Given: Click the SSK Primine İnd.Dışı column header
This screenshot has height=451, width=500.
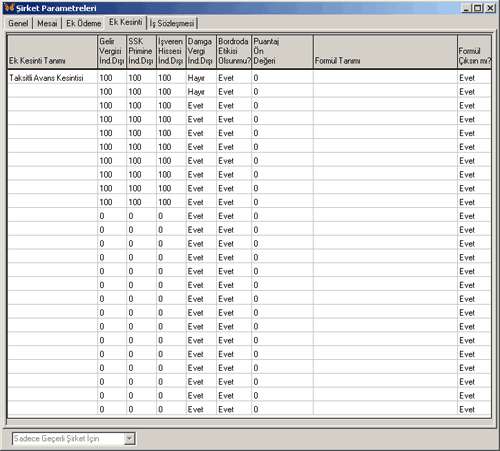Looking at the screenshot, I should (x=141, y=52).
